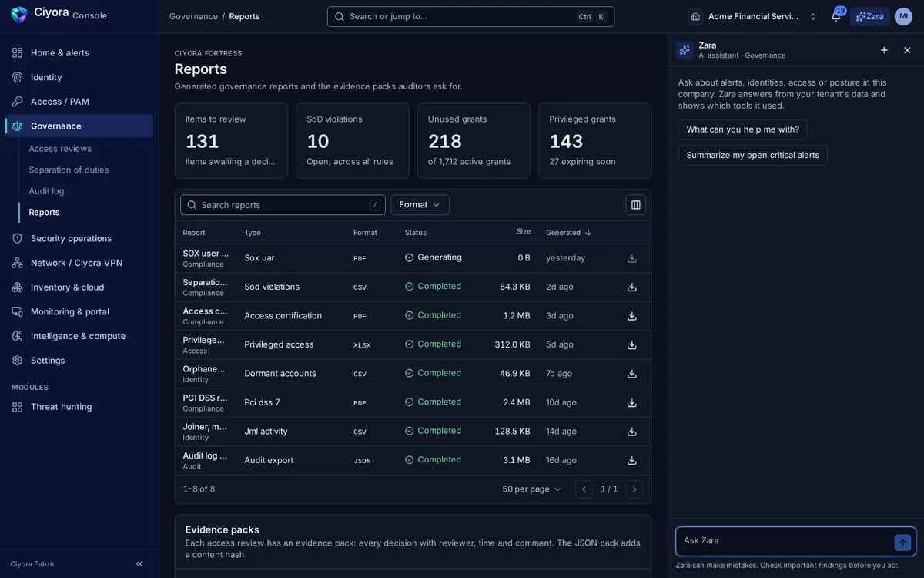Open Home & alerts in sidebar

tap(79, 52)
